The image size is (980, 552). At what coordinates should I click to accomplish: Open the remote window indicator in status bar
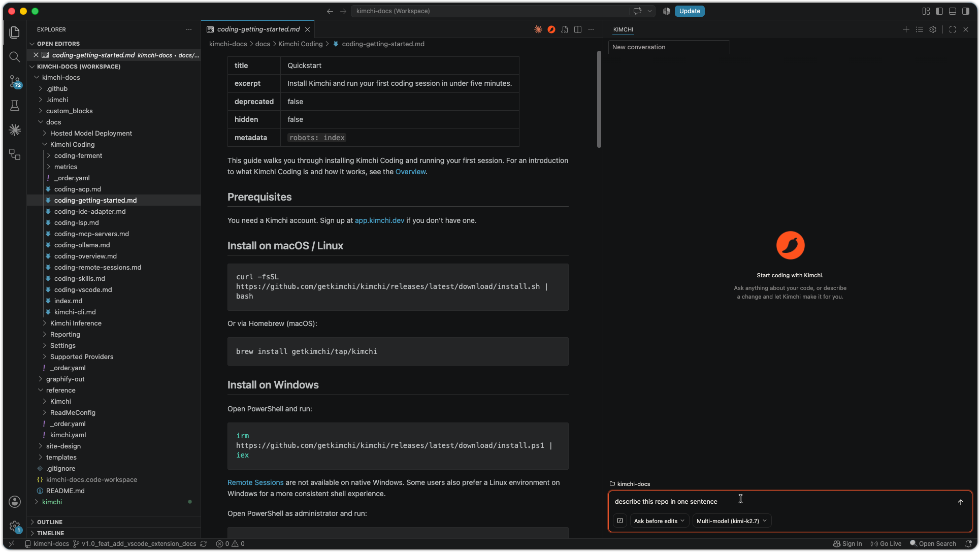12,544
